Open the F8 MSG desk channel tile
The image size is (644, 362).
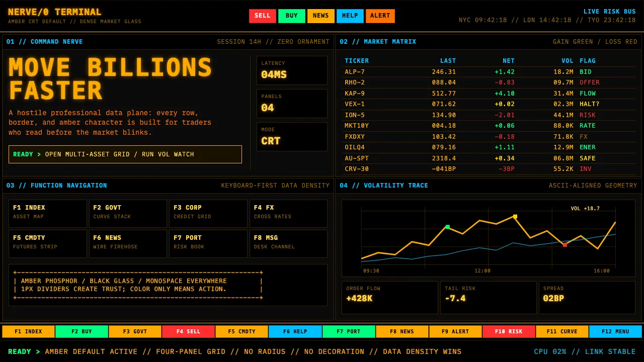tap(288, 244)
